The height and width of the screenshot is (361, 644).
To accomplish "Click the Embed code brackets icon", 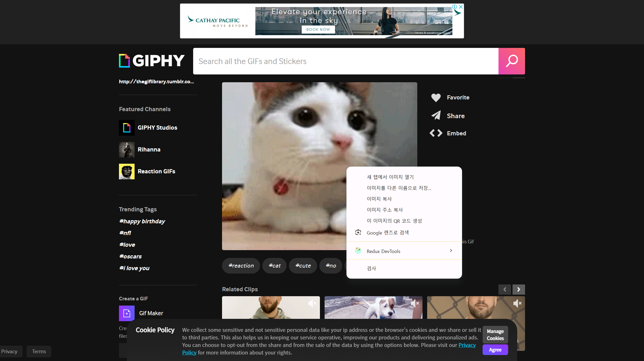I will point(436,133).
